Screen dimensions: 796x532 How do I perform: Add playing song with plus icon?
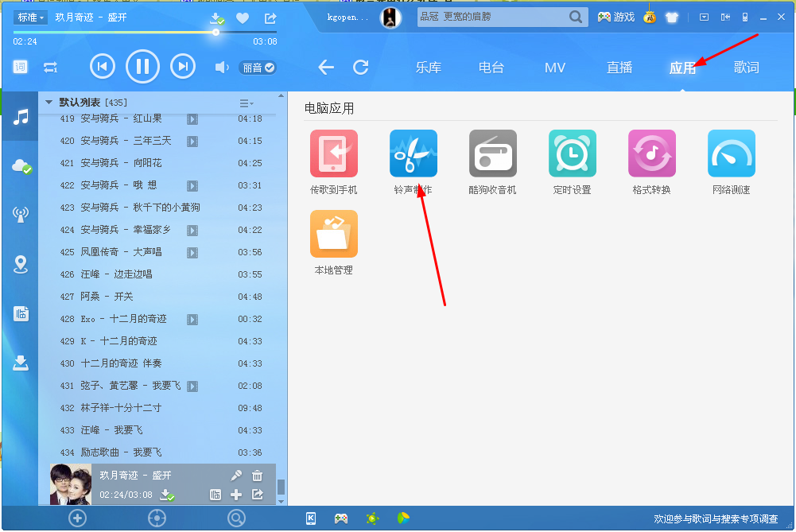pyautogui.click(x=236, y=495)
